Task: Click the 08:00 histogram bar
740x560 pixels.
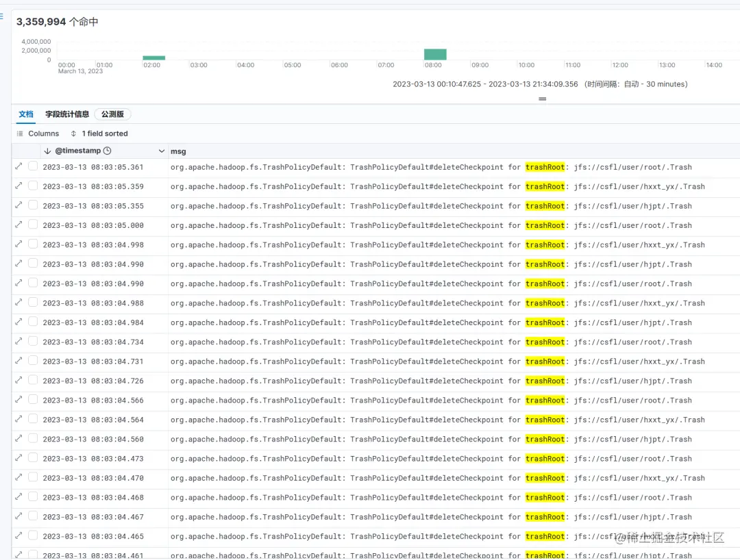Action: click(435, 55)
